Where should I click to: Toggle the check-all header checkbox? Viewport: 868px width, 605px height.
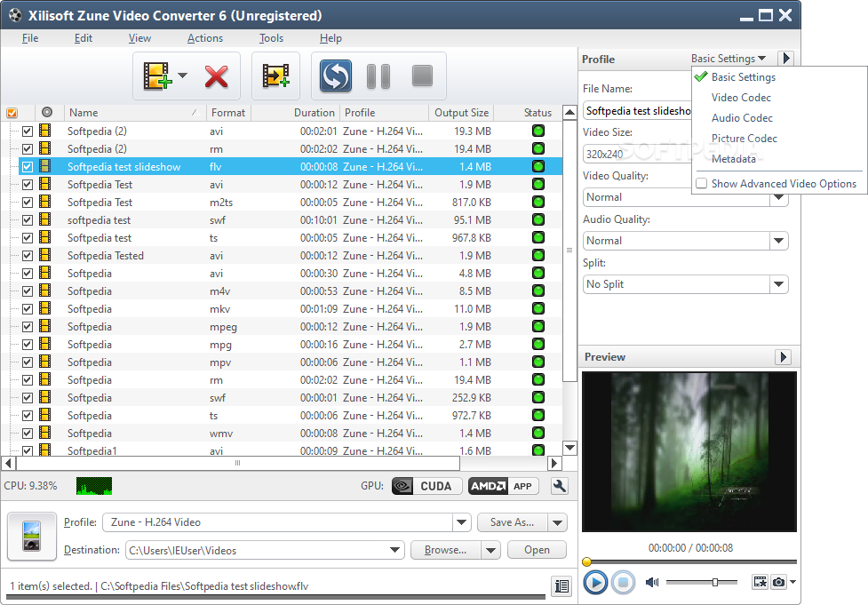pos(12,112)
